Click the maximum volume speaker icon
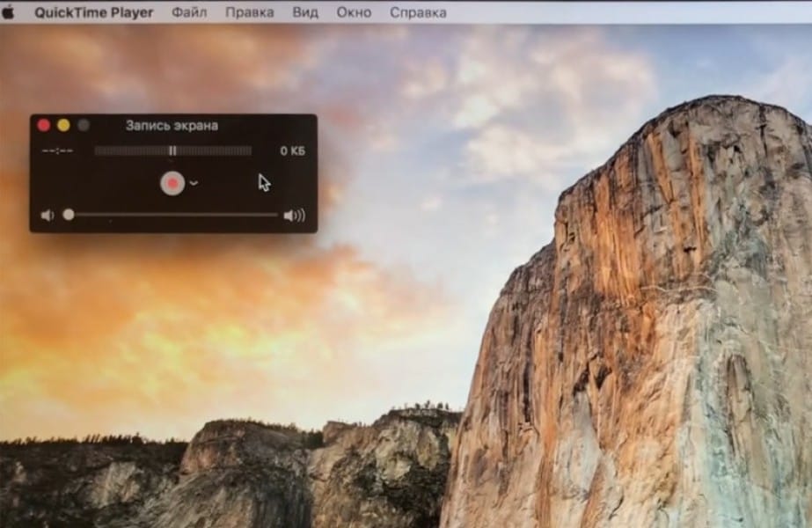 [294, 215]
